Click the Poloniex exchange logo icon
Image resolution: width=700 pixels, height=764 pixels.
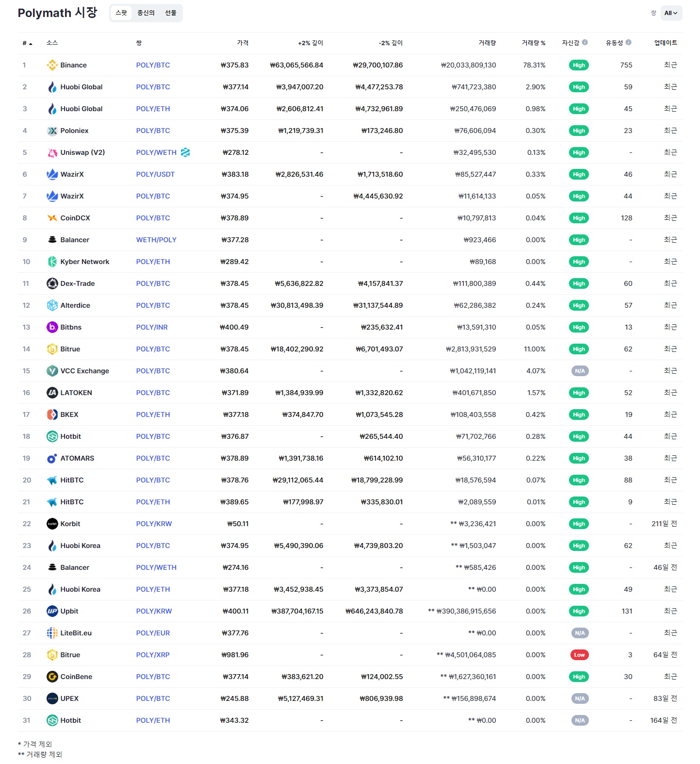(x=52, y=131)
